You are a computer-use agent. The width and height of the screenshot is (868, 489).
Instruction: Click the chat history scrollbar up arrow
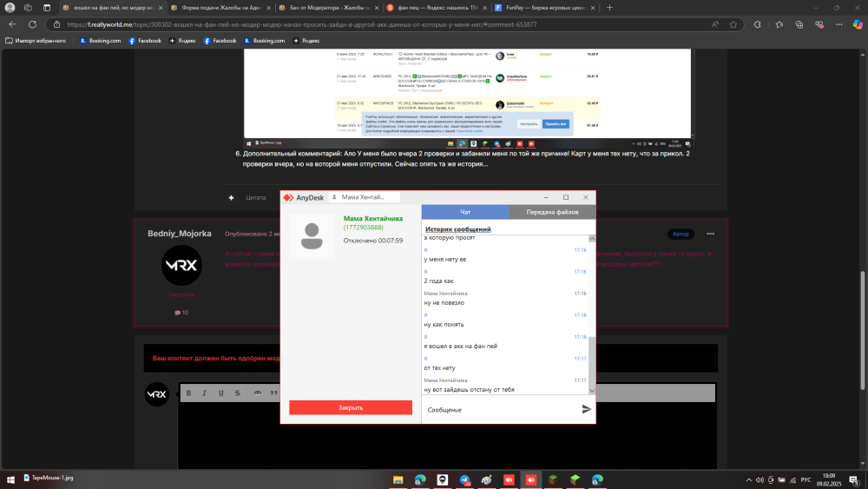pos(592,239)
